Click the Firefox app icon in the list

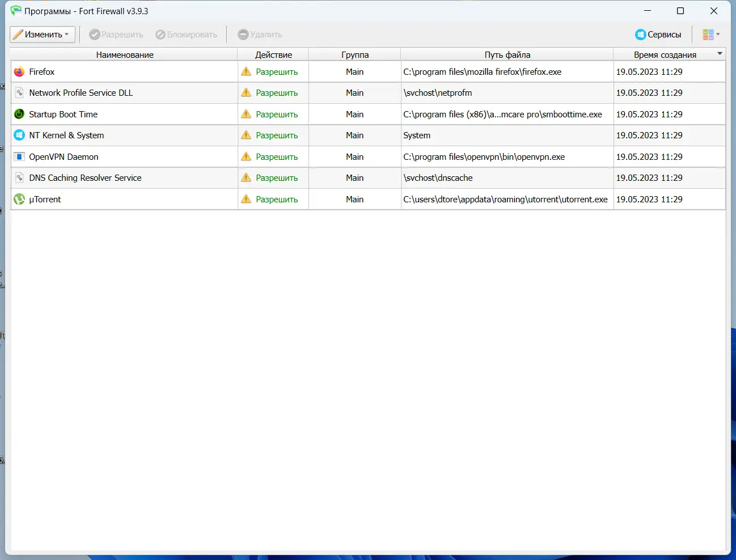coord(19,72)
